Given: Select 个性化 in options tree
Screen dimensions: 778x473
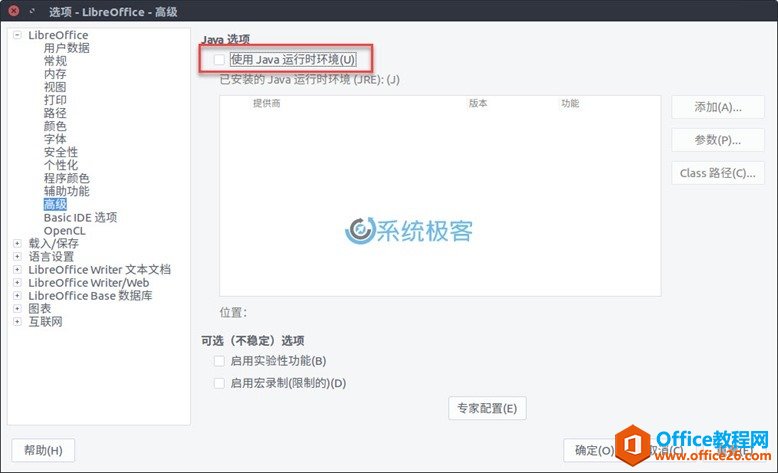Looking at the screenshot, I should (61, 165).
